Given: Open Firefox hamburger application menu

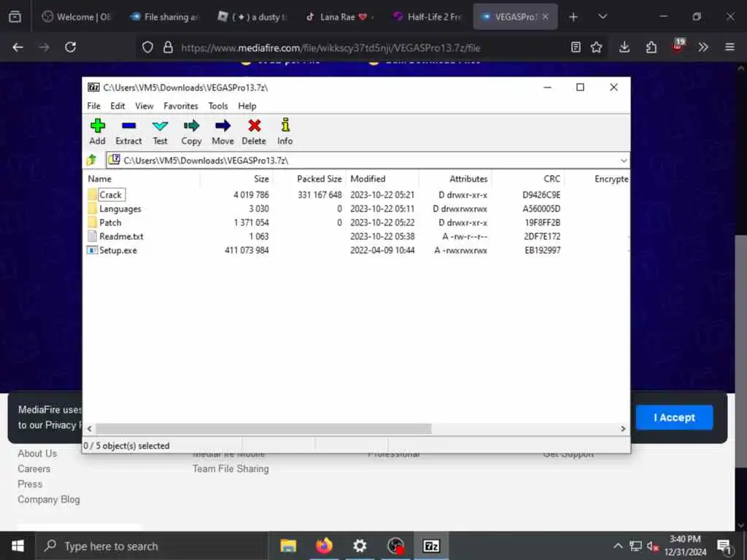Looking at the screenshot, I should pyautogui.click(x=729, y=47).
